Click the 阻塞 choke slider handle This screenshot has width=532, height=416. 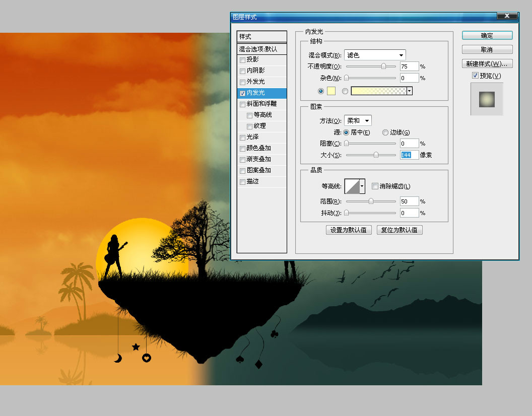347,143
